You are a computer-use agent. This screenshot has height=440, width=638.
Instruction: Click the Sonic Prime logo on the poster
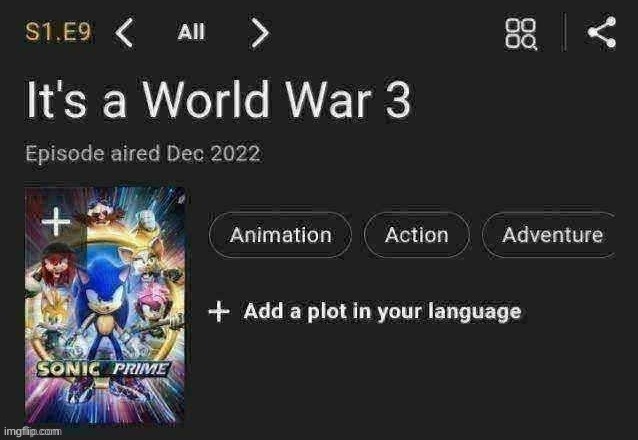tap(103, 369)
